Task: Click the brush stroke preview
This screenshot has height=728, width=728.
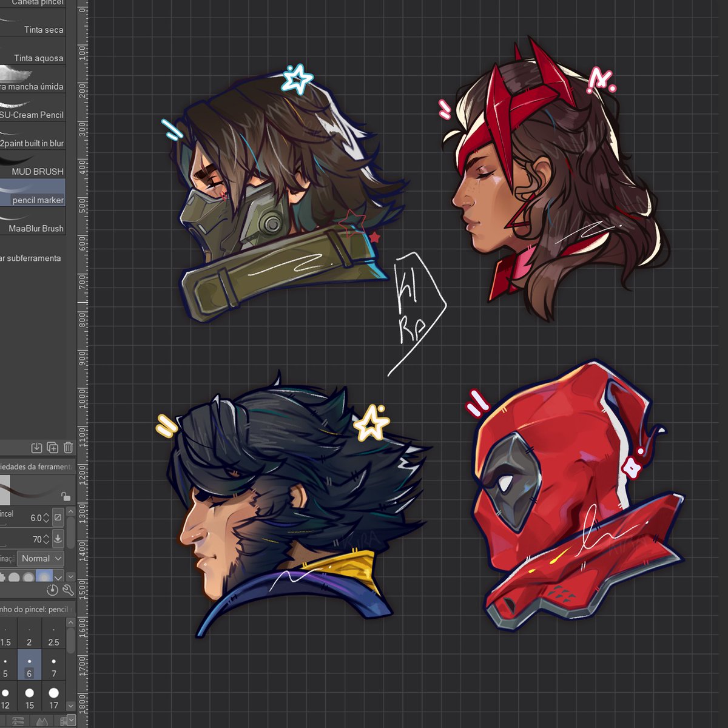Action: pyautogui.click(x=38, y=490)
